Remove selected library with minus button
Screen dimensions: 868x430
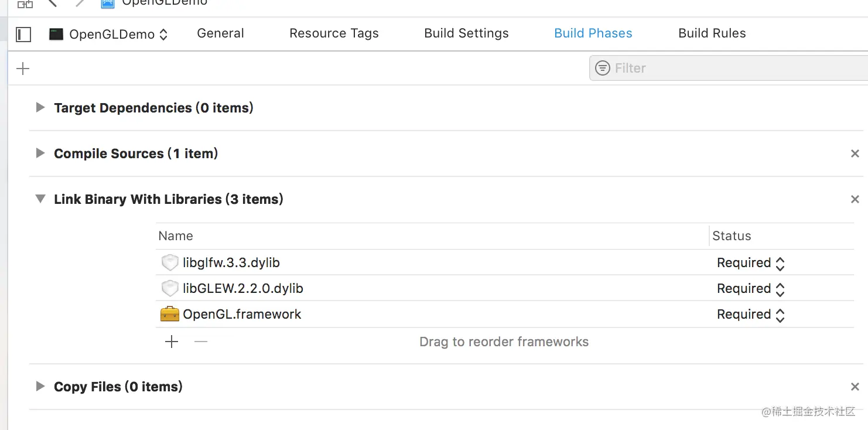click(x=201, y=342)
